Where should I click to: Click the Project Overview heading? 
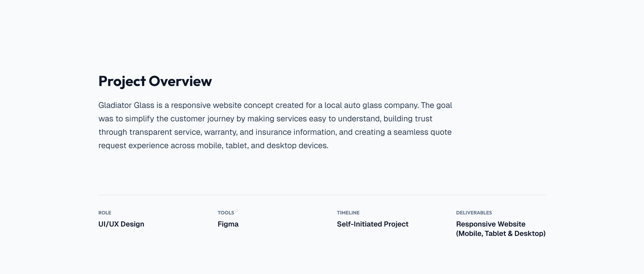click(155, 81)
